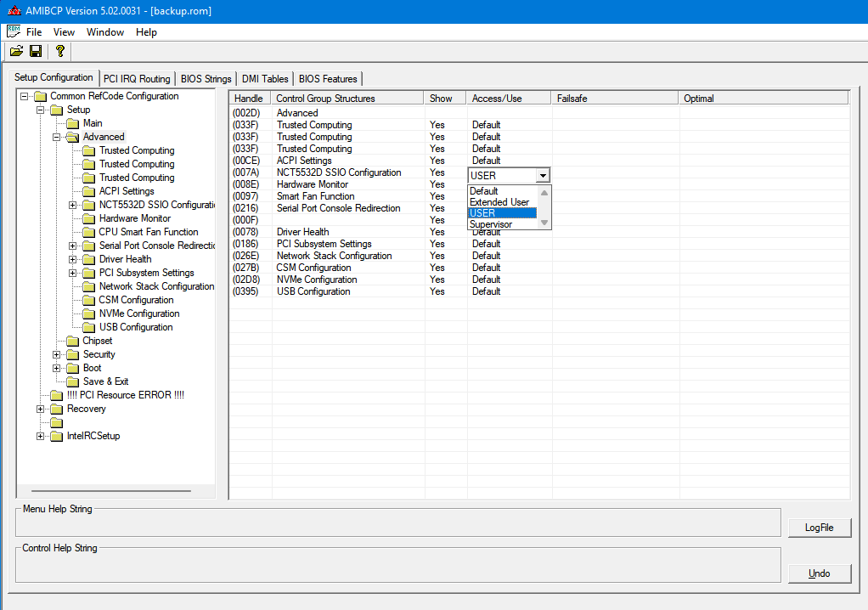Expand the NCT5532D SSIO Configuration node
Viewport: 868px width, 610px height.
click(x=72, y=205)
